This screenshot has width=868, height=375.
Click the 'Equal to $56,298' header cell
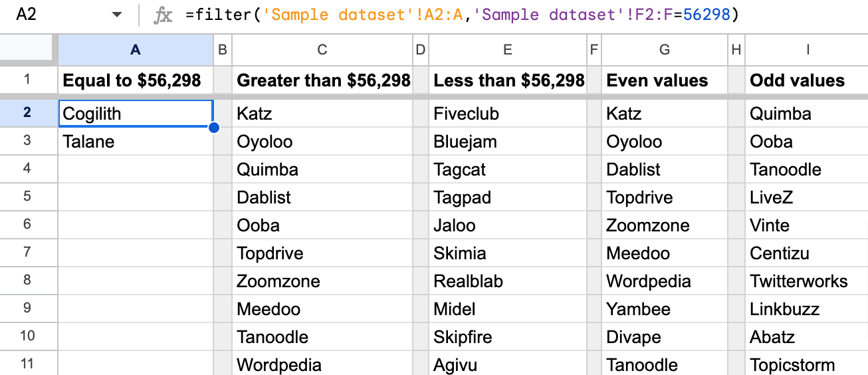coord(136,80)
